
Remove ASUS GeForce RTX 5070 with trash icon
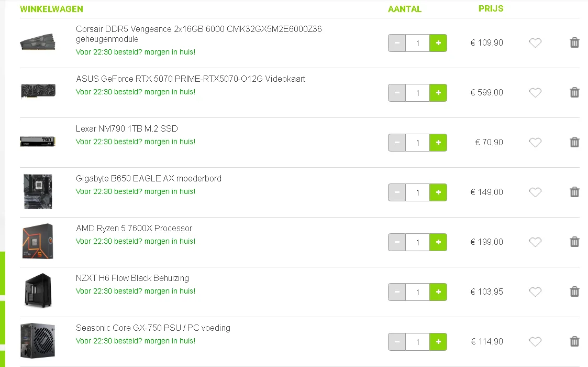pyautogui.click(x=574, y=93)
